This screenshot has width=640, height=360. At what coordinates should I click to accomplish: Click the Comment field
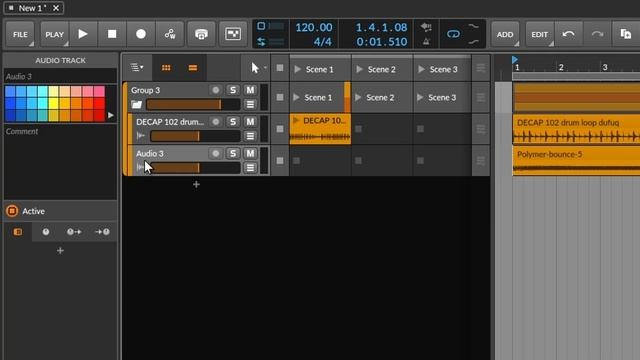click(x=60, y=161)
